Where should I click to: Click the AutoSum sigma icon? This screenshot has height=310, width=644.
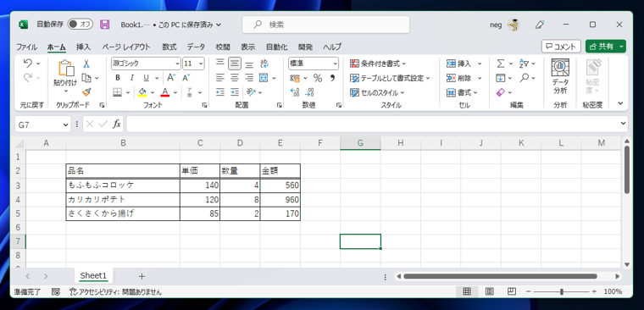[x=500, y=64]
